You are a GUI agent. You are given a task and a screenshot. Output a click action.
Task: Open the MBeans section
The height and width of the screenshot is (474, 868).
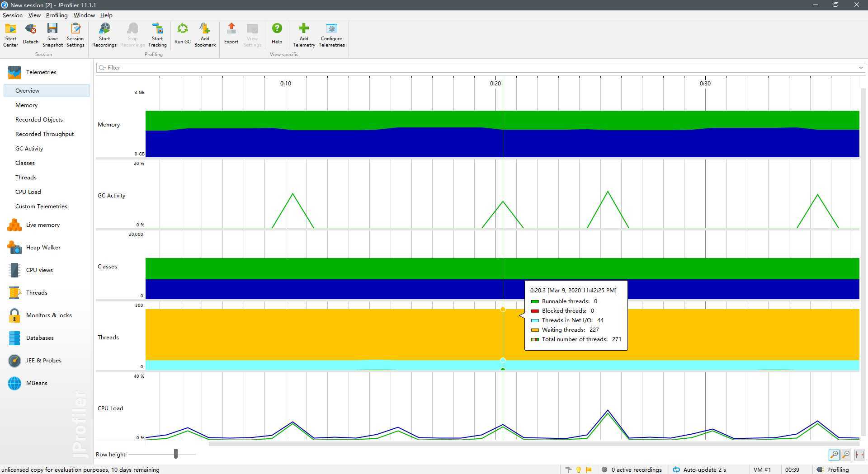37,383
